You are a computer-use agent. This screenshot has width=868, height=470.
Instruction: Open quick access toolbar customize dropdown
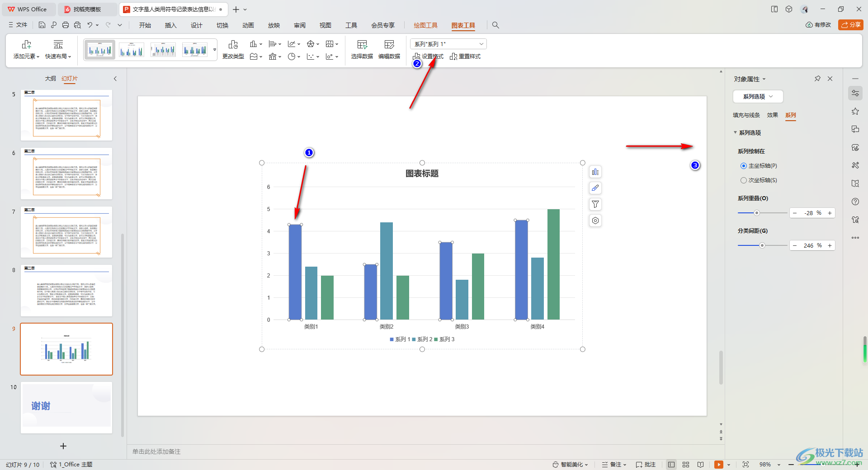point(120,25)
